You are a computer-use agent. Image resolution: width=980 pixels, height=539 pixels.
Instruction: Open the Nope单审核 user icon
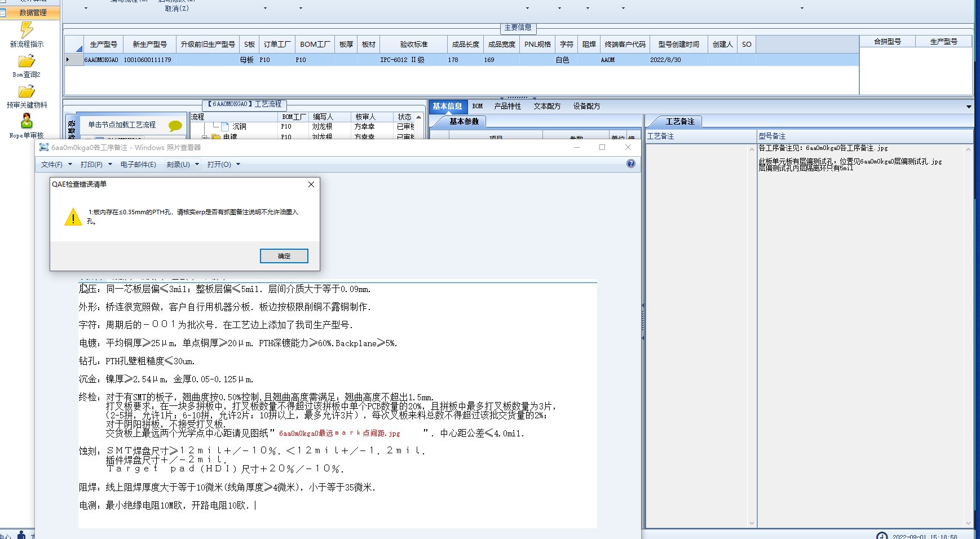pyautogui.click(x=27, y=121)
